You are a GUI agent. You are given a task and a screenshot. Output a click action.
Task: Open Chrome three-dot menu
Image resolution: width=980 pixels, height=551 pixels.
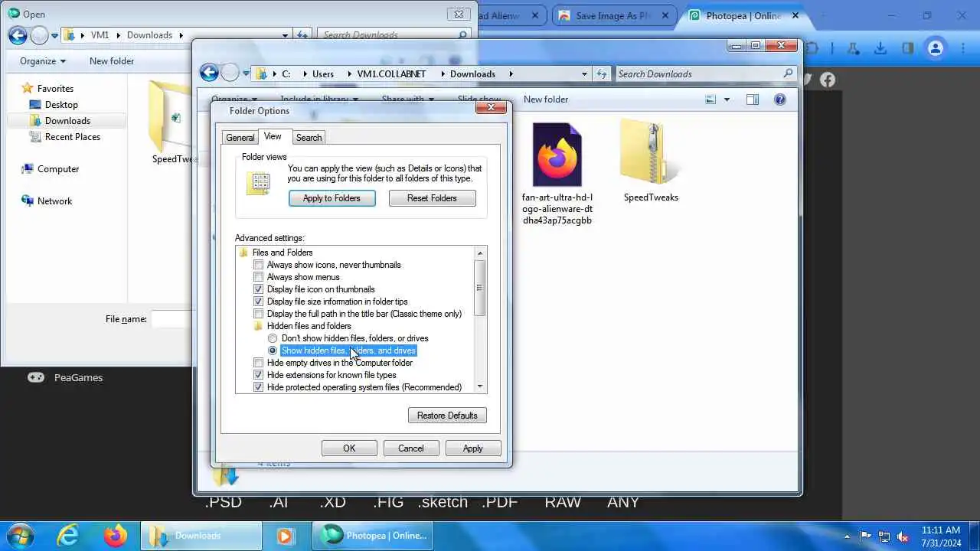coord(964,48)
